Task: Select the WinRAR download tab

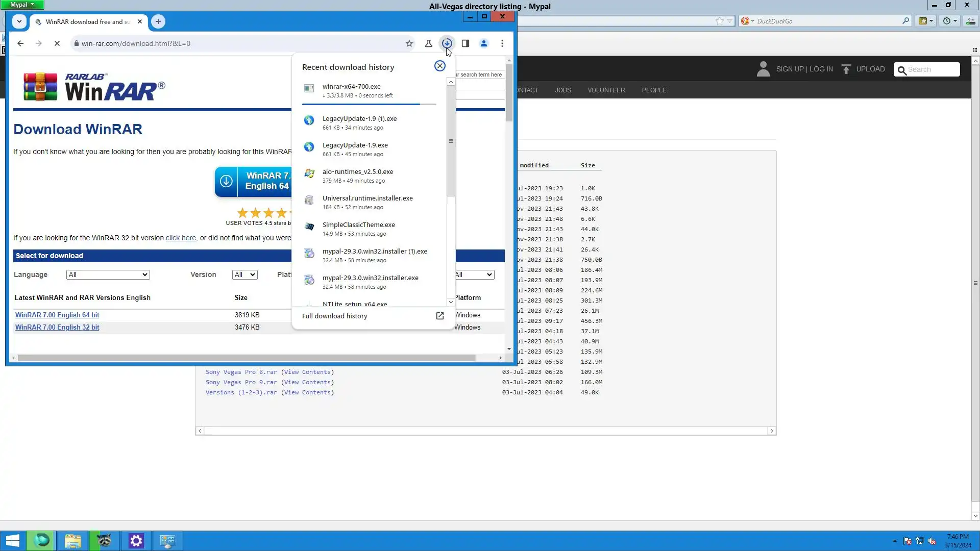Action: click(88, 21)
